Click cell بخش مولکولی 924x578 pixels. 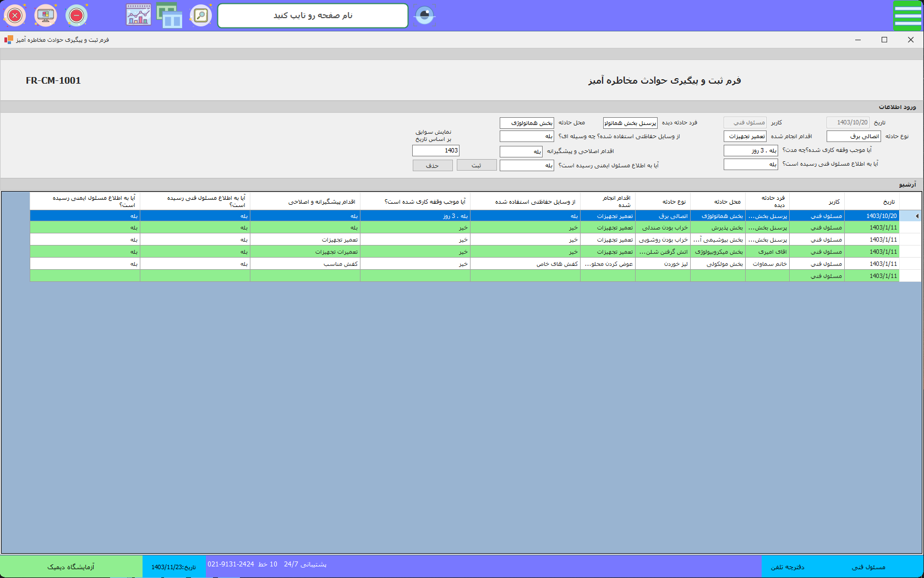click(x=718, y=264)
